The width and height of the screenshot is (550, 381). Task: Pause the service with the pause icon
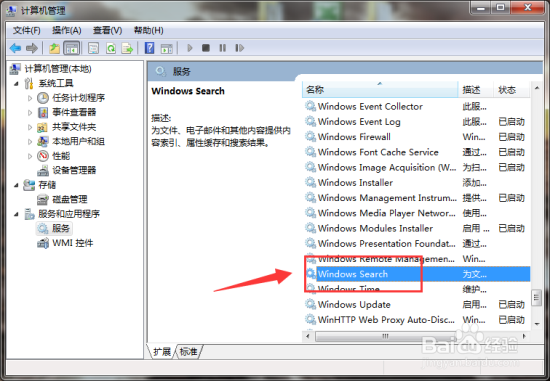(x=222, y=48)
